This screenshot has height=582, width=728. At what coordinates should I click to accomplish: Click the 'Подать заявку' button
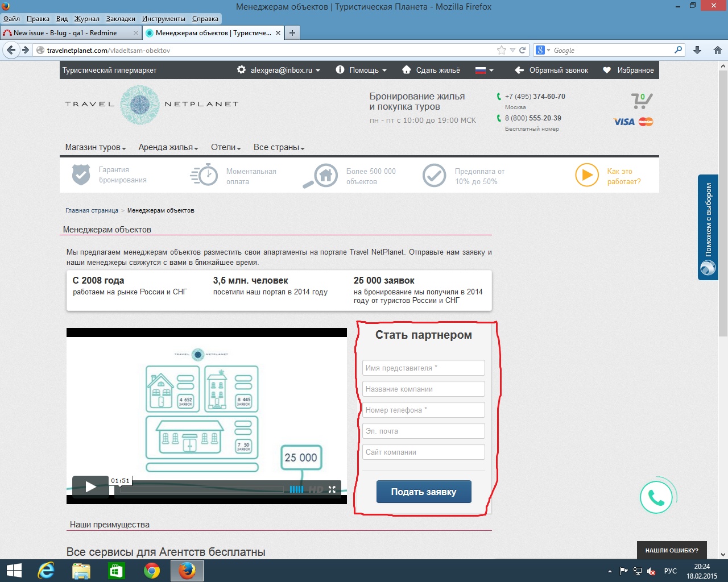pos(424,492)
